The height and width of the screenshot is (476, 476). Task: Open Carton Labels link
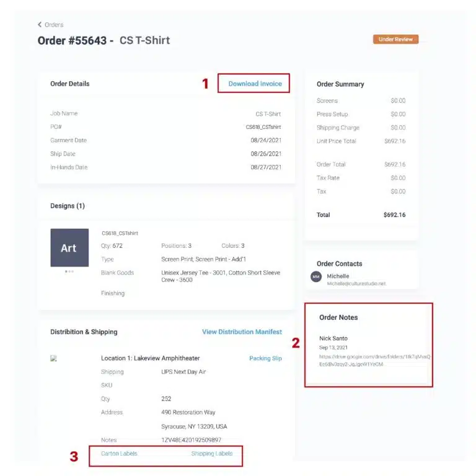(119, 453)
